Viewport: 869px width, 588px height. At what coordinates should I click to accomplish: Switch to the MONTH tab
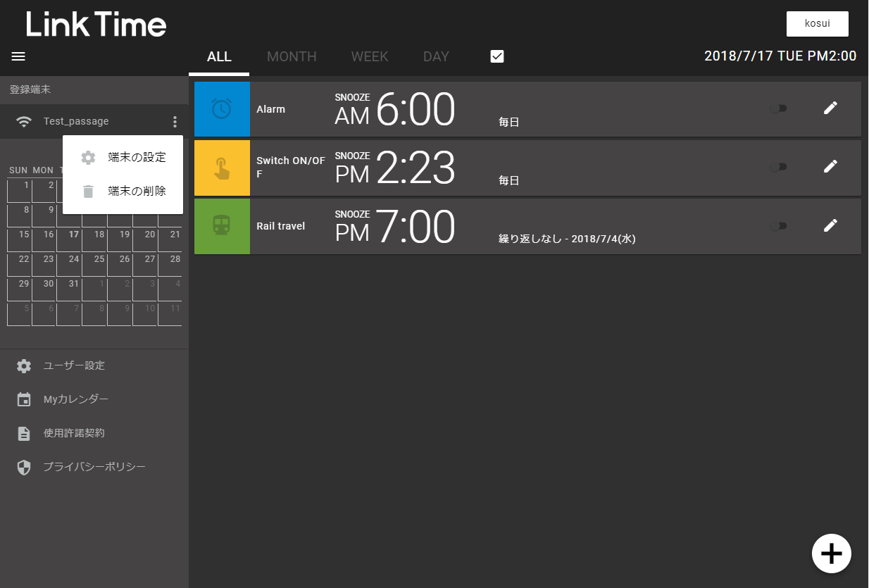[292, 57]
